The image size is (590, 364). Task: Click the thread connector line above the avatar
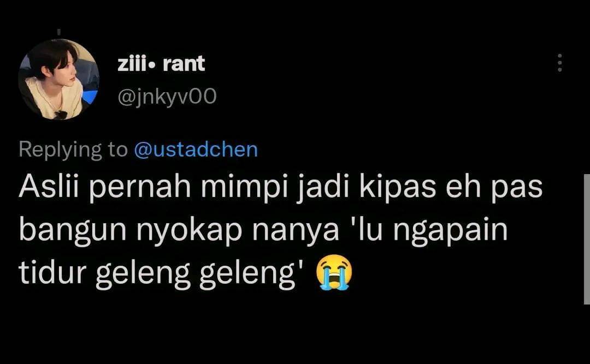58,33
